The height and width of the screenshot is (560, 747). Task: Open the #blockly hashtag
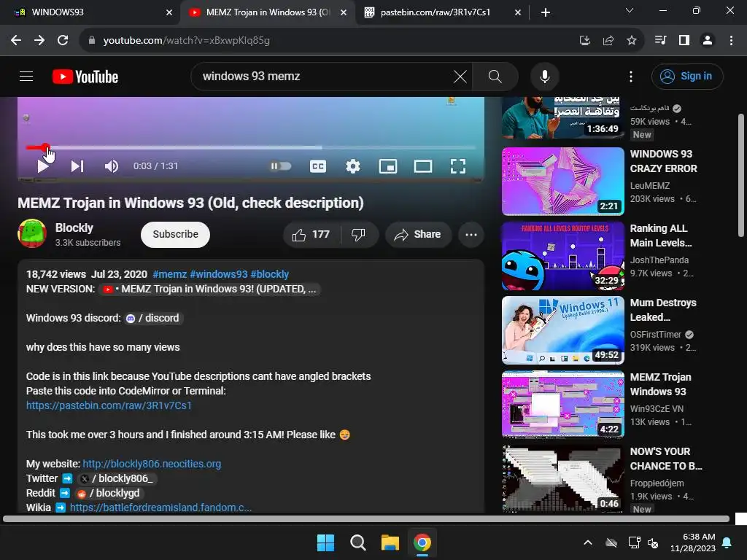click(x=270, y=274)
